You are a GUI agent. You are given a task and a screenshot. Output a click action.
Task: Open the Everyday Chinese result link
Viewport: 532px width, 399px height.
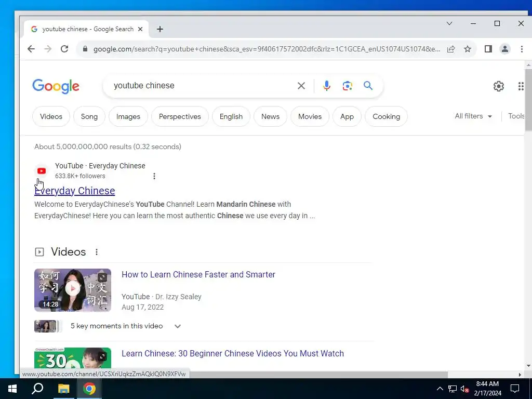coord(75,191)
